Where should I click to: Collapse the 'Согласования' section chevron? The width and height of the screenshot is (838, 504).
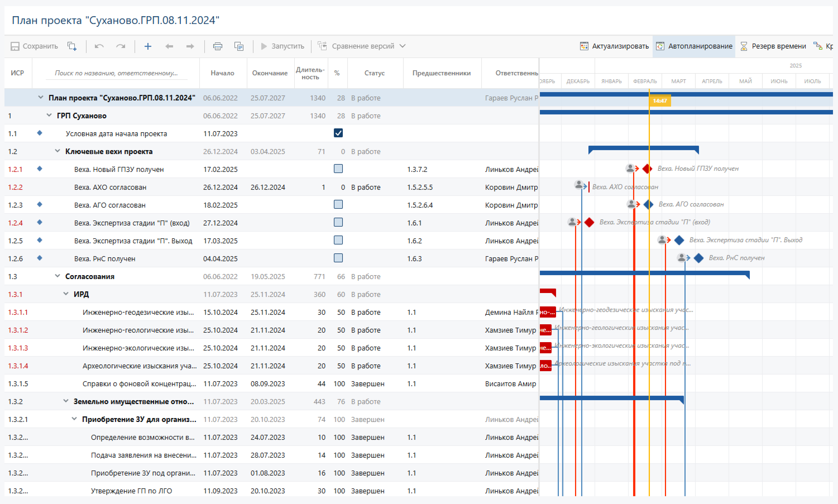(x=58, y=276)
